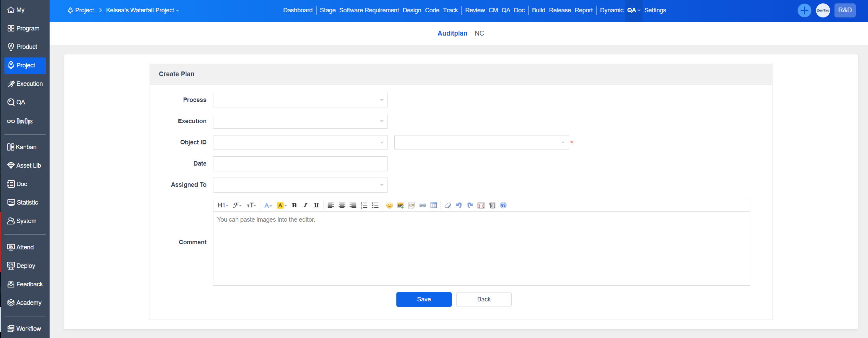Open the yellow text highlight color picker
The width and height of the screenshot is (868, 338).
281,205
